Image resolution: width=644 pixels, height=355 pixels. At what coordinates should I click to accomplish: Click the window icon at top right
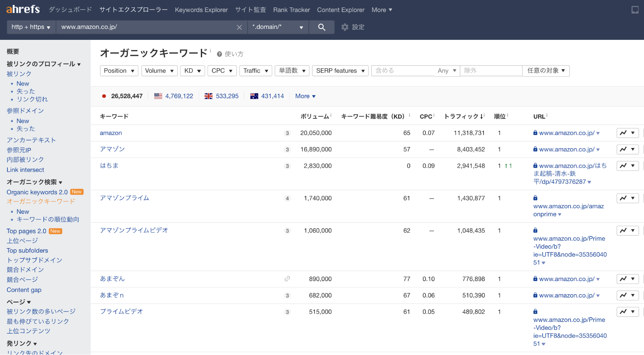635,10
